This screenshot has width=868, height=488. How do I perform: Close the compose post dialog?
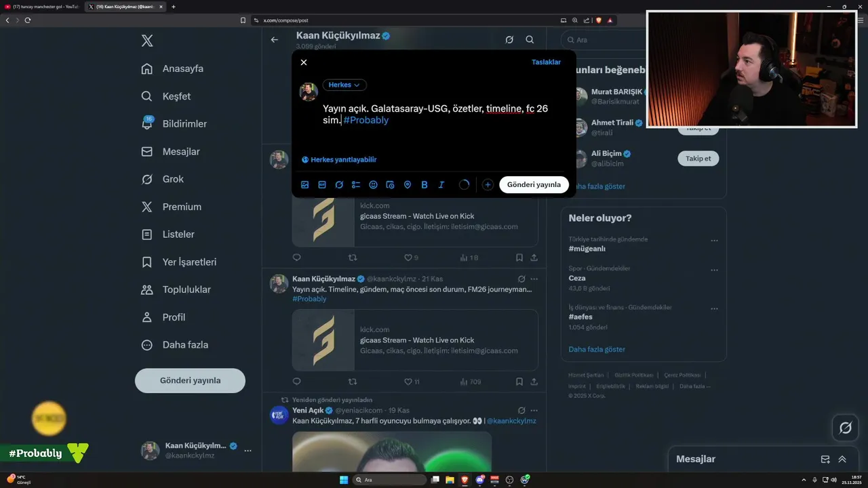pos(304,62)
